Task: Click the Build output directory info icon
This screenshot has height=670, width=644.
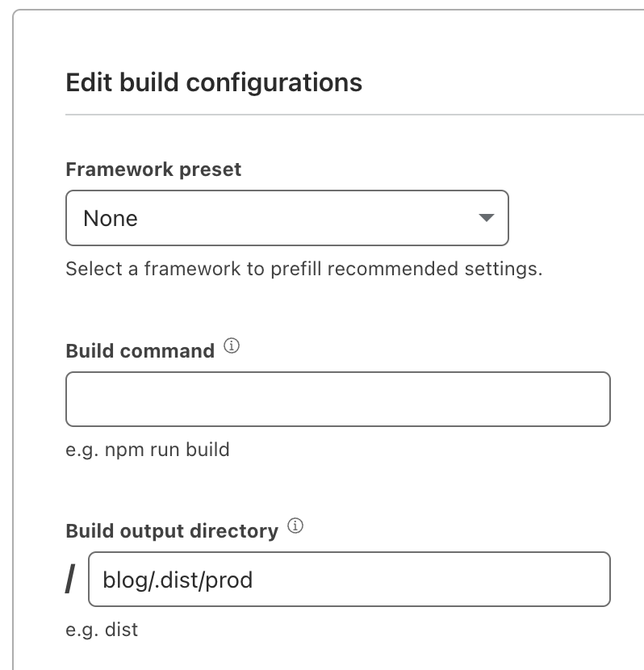Action: tap(295, 528)
